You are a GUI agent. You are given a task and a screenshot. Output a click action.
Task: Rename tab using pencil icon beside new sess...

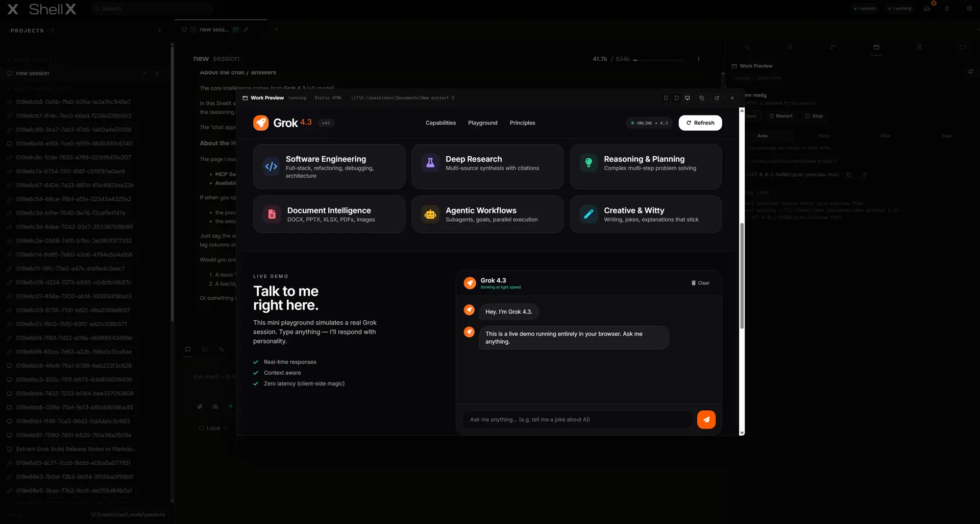tap(246, 30)
